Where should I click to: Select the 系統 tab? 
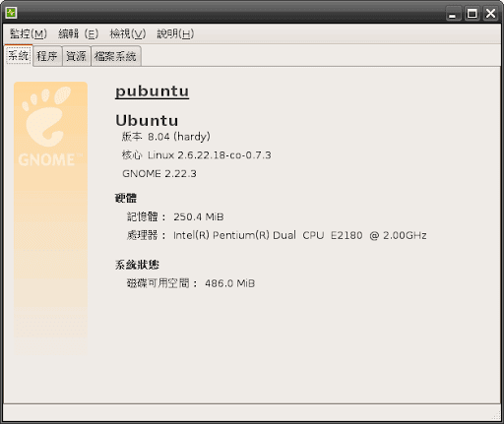click(19, 55)
